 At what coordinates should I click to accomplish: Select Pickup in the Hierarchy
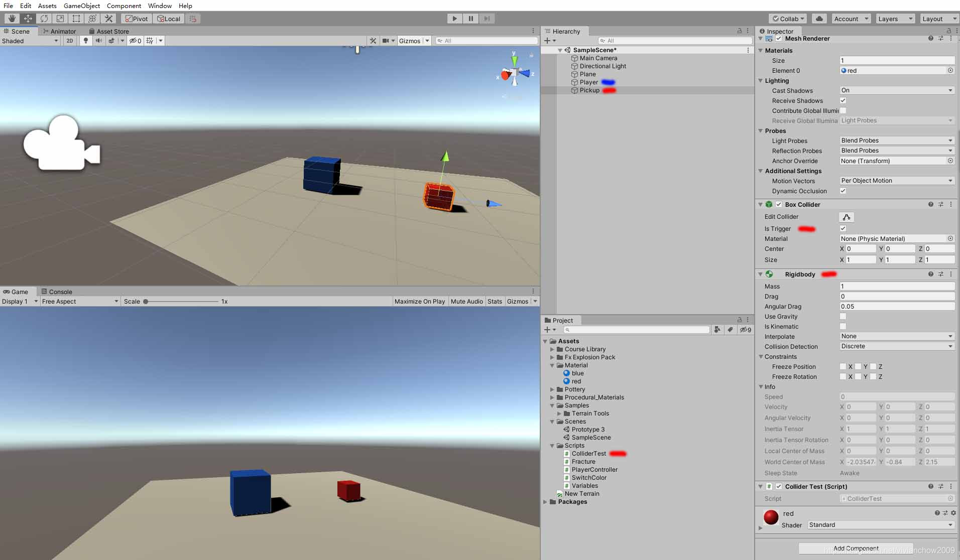588,90
